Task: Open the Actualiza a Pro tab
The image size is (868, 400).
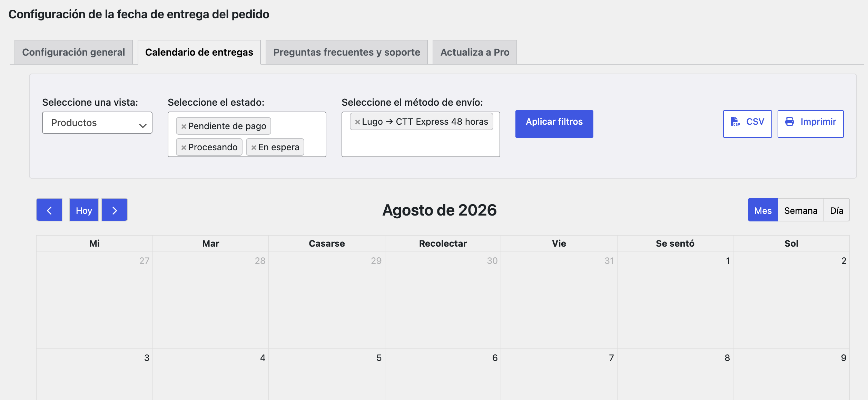Action: [x=475, y=52]
